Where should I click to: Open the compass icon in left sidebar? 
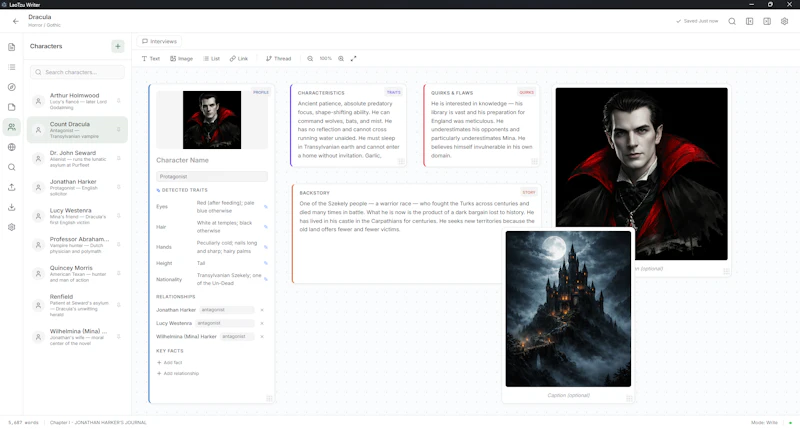(12, 87)
